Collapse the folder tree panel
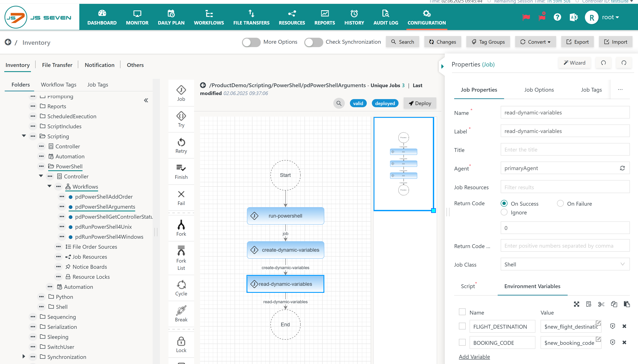This screenshot has width=638, height=364. 146,100
